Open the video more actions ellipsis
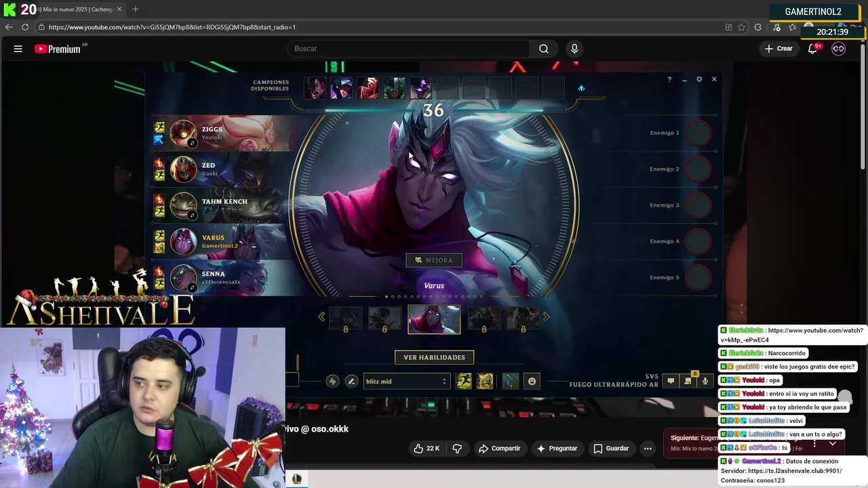The width and height of the screenshot is (868, 488). pos(648,448)
